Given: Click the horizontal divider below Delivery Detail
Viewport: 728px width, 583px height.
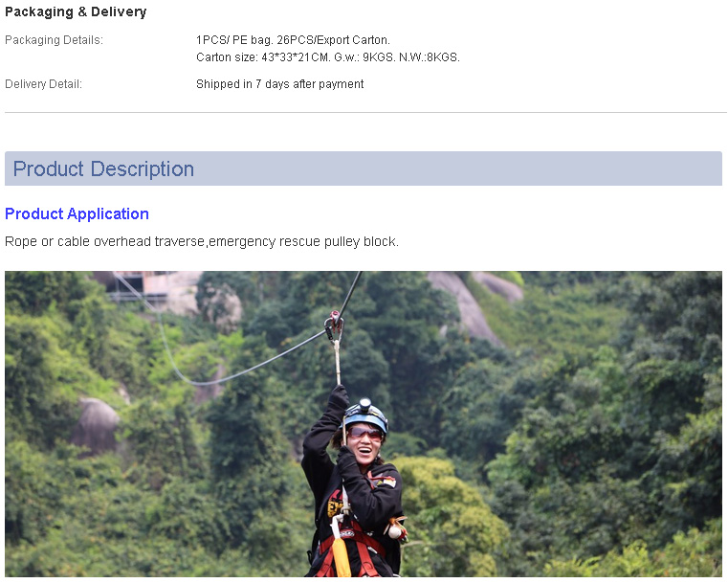Looking at the screenshot, I should point(365,112).
